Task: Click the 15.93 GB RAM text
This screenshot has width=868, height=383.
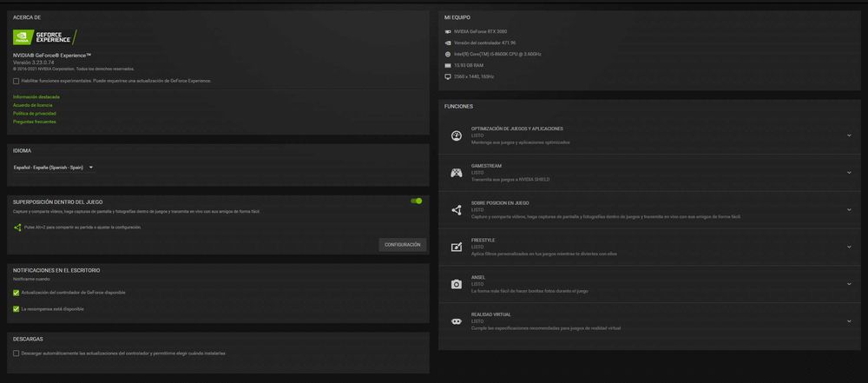Action: 468,65
